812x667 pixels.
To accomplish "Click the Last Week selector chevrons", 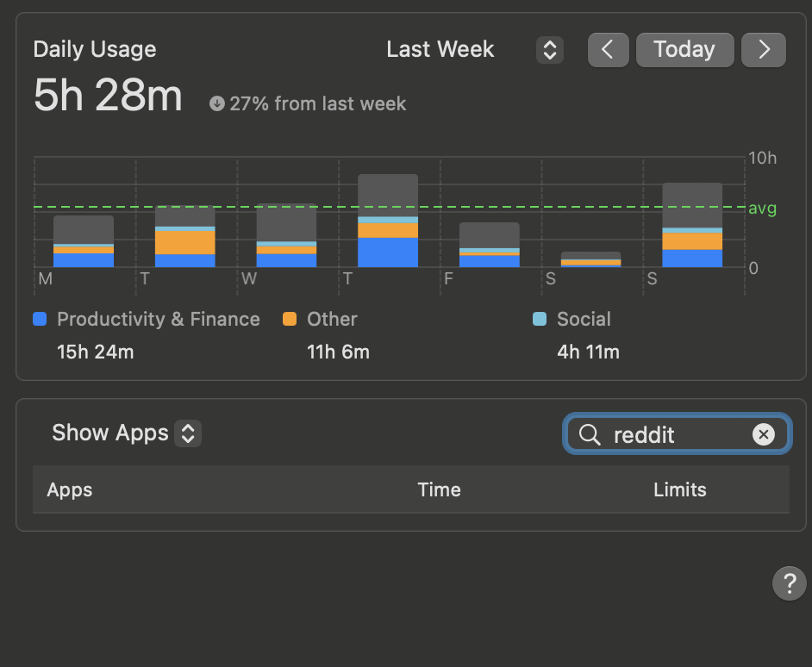I will click(549, 50).
